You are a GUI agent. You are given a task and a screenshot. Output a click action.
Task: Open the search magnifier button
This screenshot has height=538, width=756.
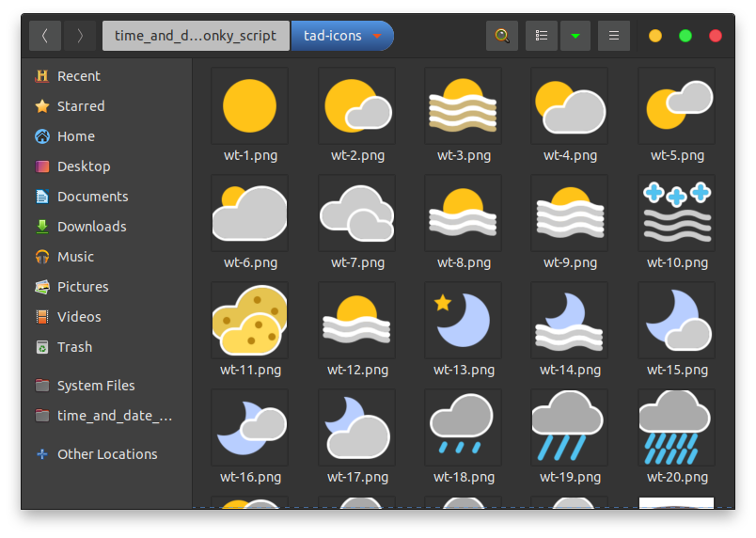pos(502,36)
